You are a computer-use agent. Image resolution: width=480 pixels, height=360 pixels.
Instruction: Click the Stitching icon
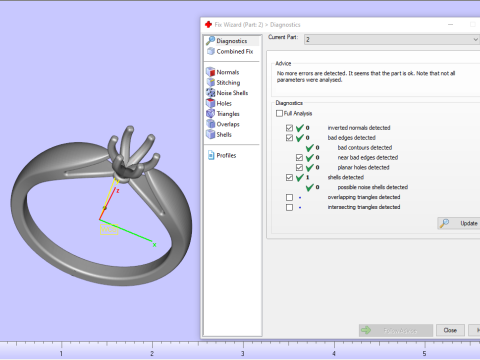pos(211,82)
